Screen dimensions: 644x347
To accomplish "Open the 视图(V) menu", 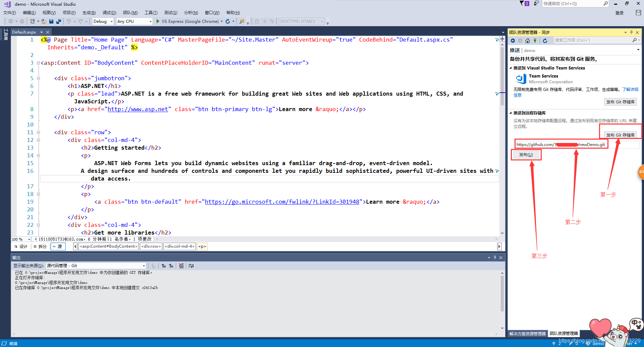I will [x=49, y=13].
